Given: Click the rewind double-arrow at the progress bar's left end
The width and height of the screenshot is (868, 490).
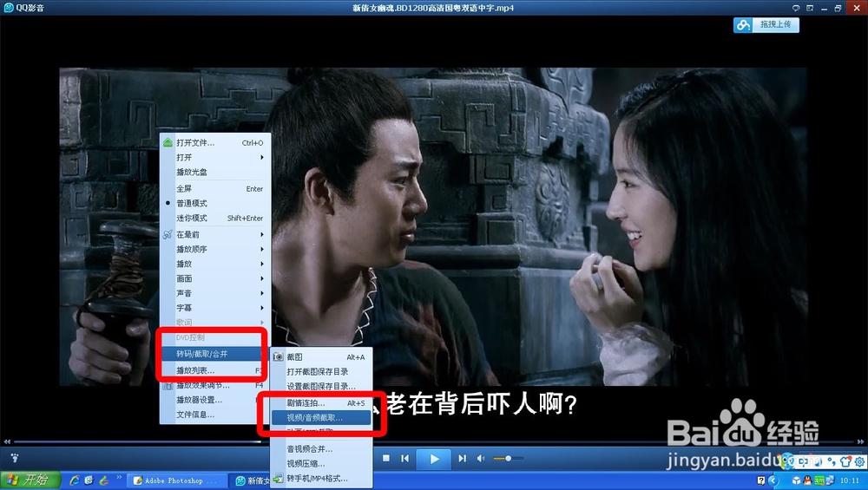Looking at the screenshot, I should point(7,441).
